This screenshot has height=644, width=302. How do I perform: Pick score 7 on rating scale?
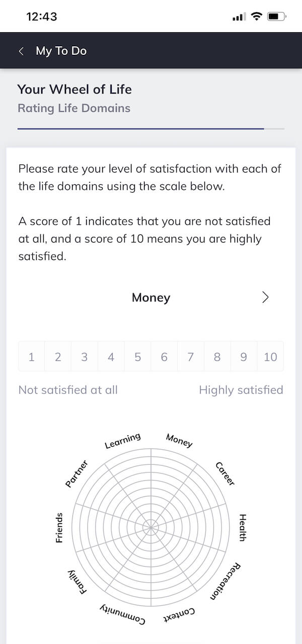191,357
